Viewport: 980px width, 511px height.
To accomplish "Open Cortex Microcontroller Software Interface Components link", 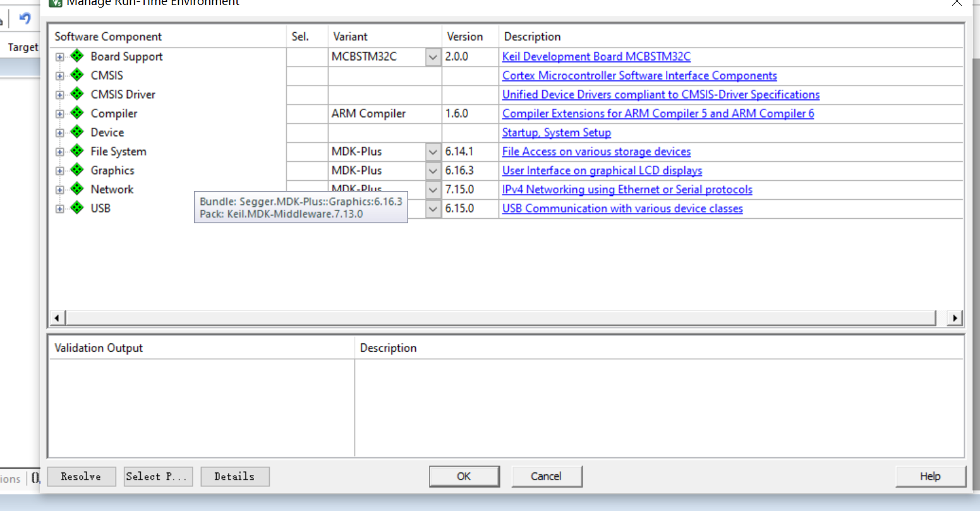I will coord(639,75).
